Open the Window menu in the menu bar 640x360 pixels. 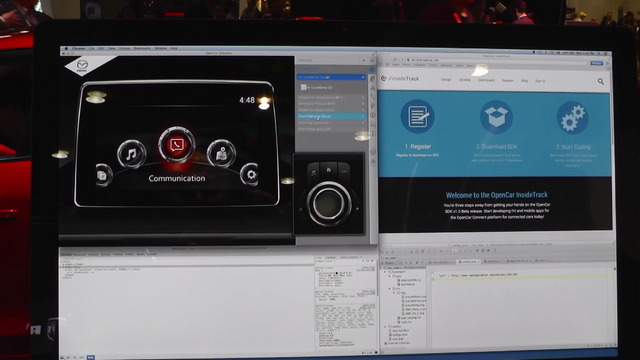pyautogui.click(x=161, y=48)
